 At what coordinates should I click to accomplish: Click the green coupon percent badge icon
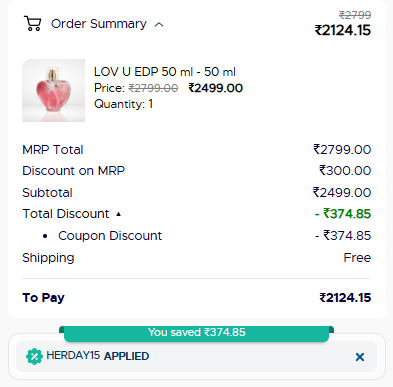click(x=34, y=356)
